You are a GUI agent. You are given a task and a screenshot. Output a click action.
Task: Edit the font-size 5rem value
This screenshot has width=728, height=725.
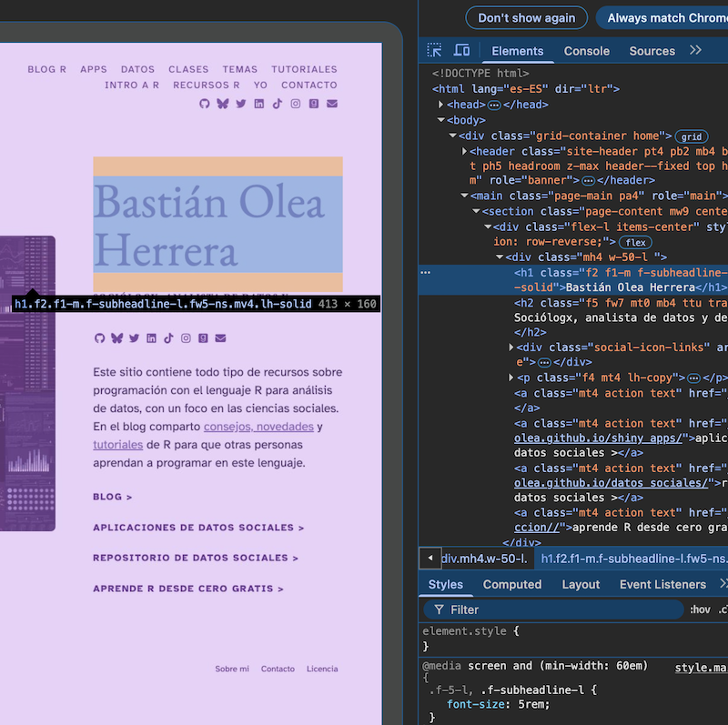(x=533, y=705)
